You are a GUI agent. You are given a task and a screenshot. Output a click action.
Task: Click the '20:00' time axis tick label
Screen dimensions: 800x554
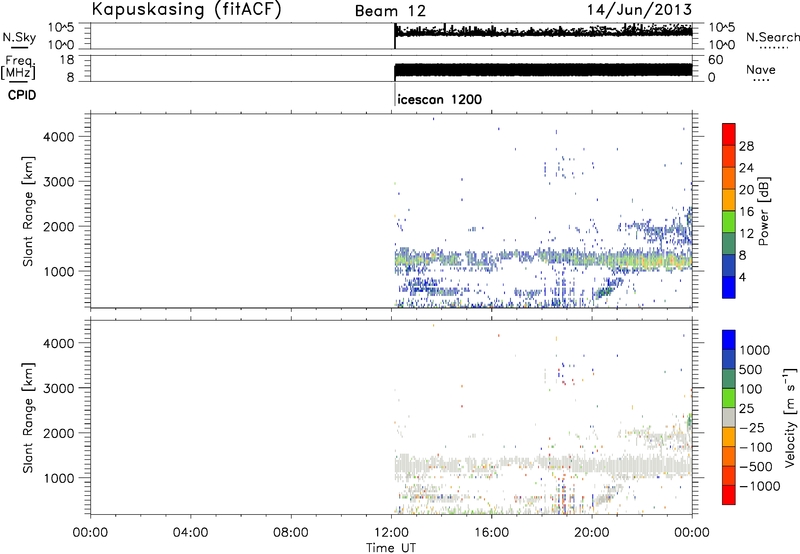591,533
